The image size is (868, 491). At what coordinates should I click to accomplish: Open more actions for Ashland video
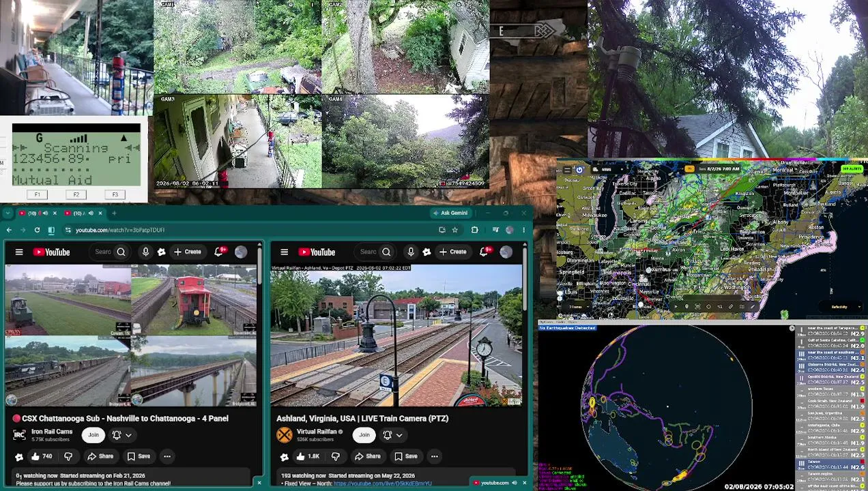(x=434, y=456)
